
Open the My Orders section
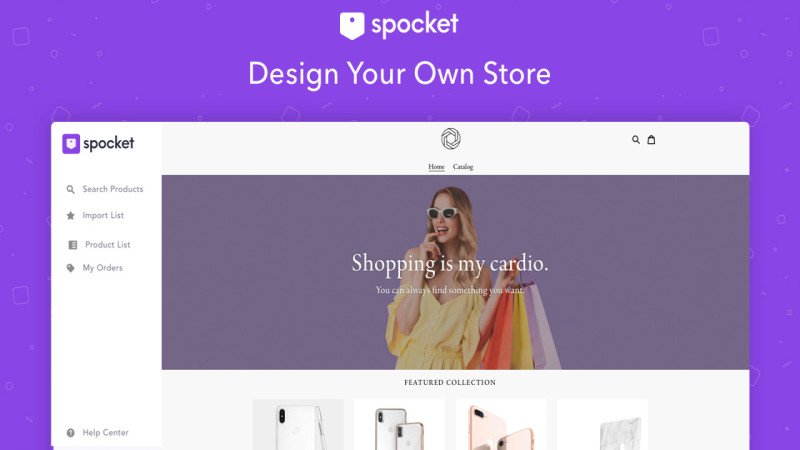tap(103, 268)
